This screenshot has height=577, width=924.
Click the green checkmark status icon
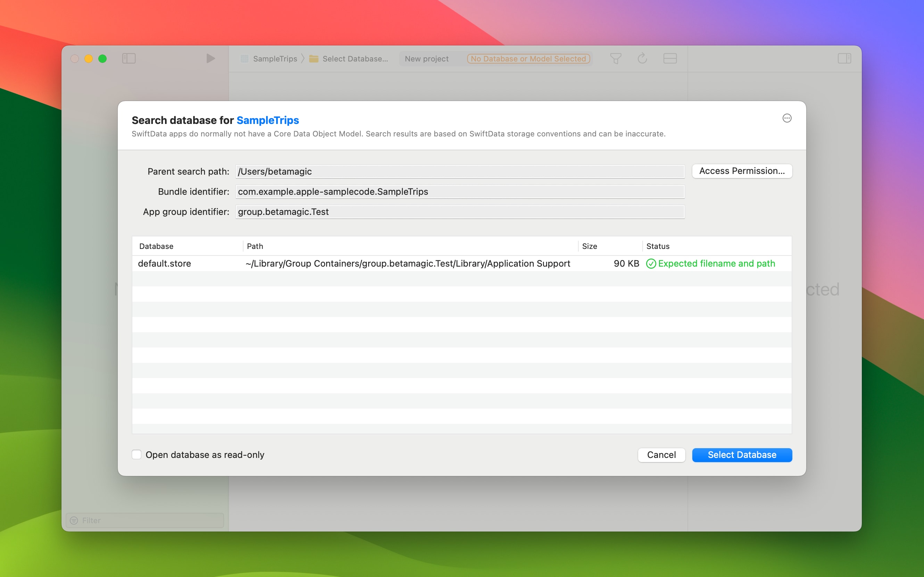pyautogui.click(x=651, y=264)
